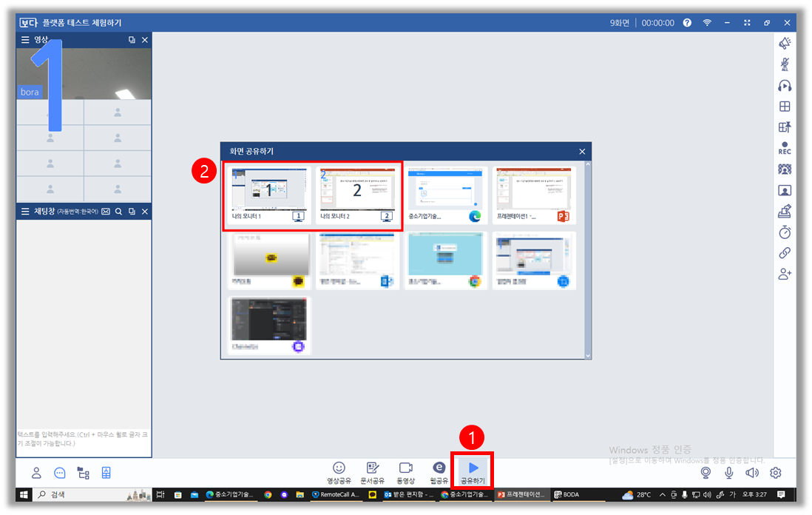The image size is (812, 515).
Task: Pop out the 영상 panel
Action: pos(132,39)
